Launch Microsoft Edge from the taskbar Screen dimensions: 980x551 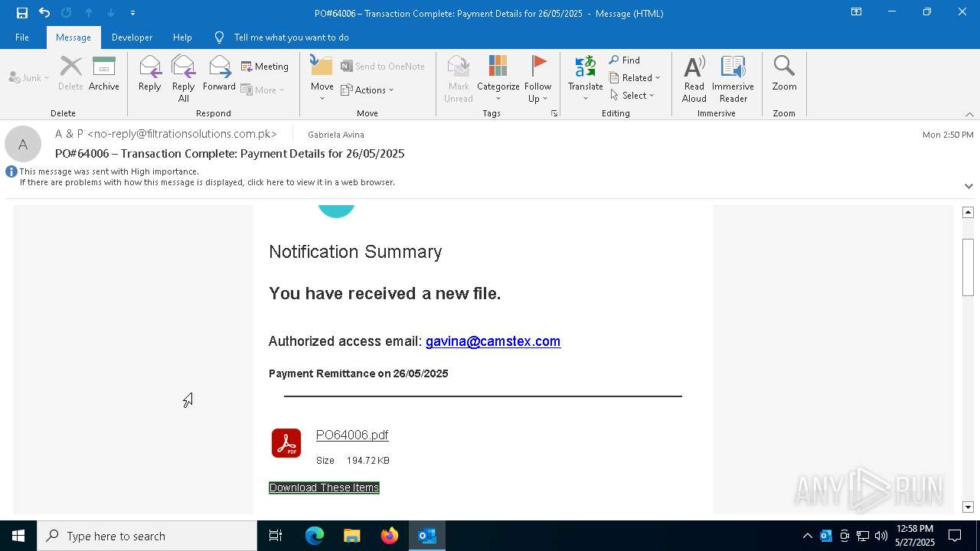tap(315, 536)
